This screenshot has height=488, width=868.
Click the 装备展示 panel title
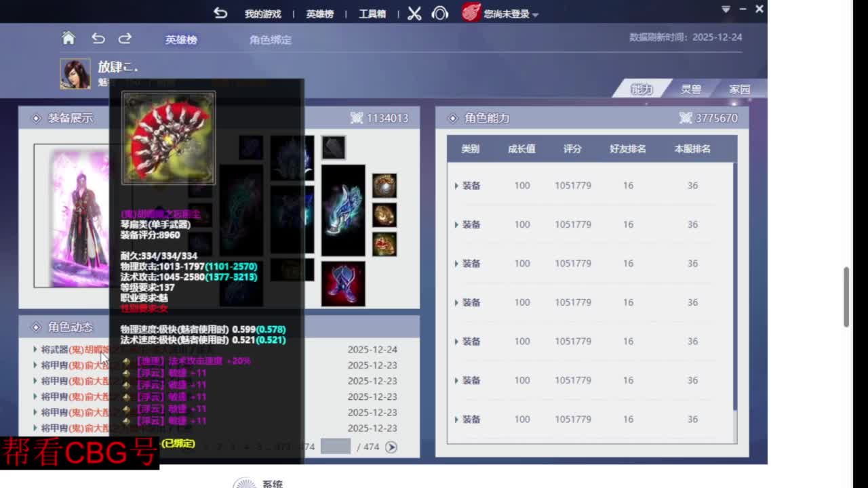coord(71,118)
